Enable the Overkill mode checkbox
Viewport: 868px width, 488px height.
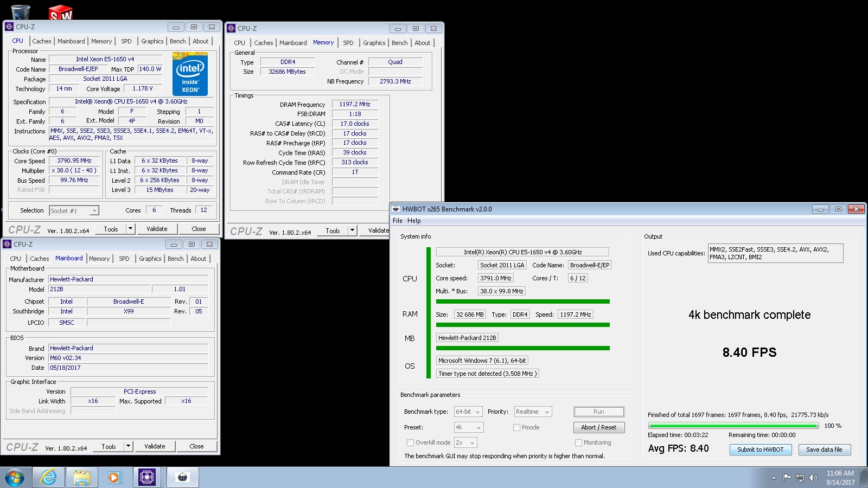click(411, 442)
